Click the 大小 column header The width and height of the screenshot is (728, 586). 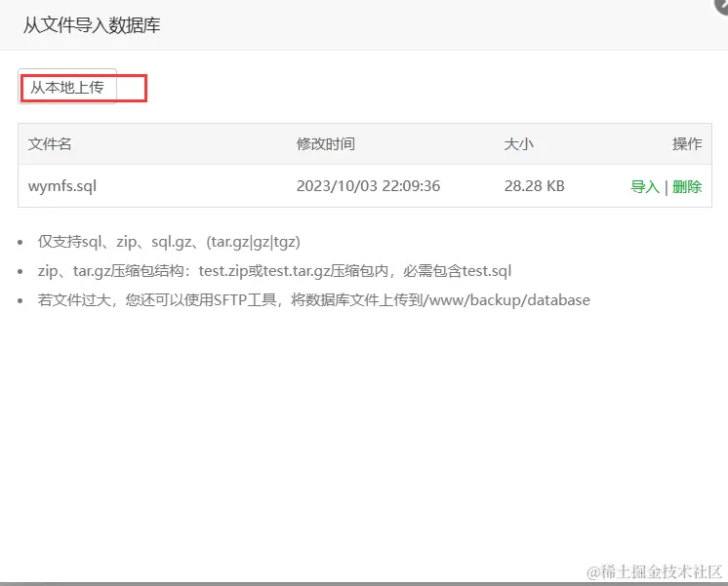tap(518, 144)
